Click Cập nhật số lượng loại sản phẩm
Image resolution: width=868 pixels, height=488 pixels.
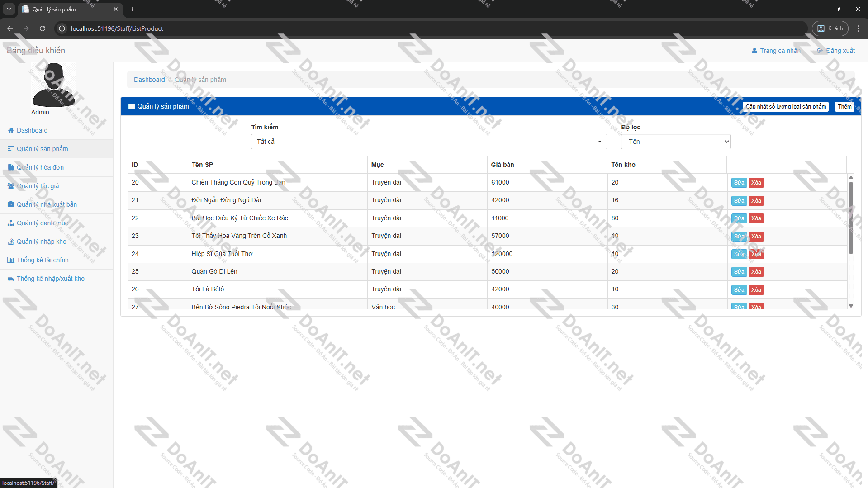[x=785, y=107]
